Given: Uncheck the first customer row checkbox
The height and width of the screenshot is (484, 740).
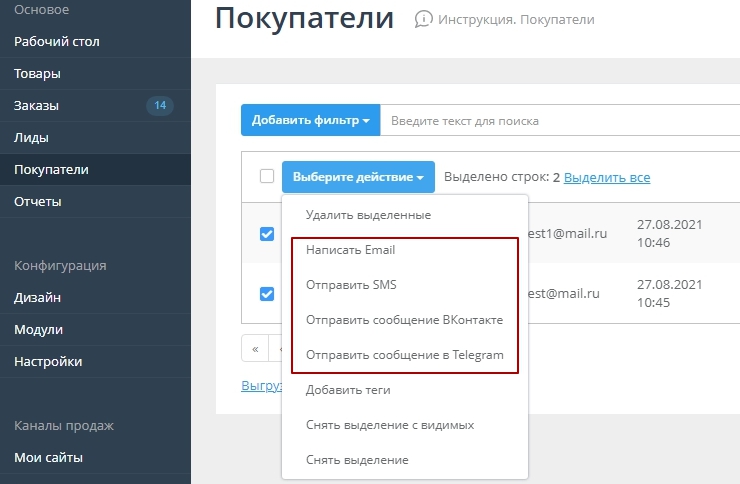Looking at the screenshot, I should (267, 233).
